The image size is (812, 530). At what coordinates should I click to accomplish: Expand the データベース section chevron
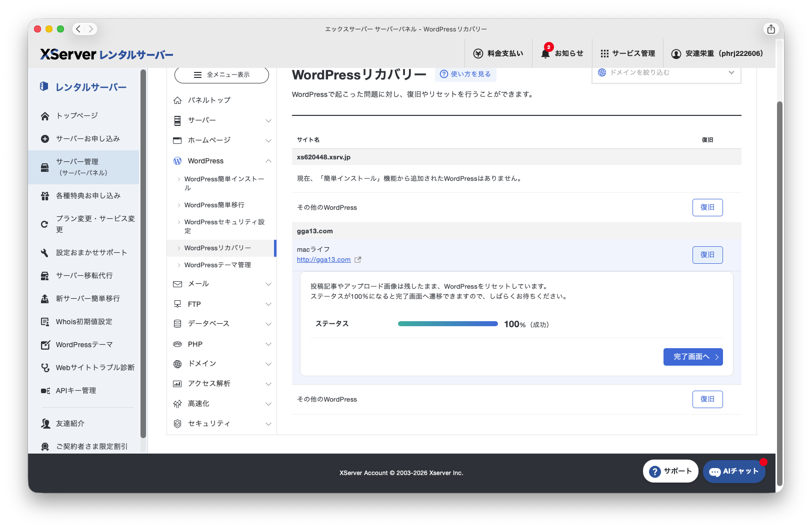pos(268,324)
